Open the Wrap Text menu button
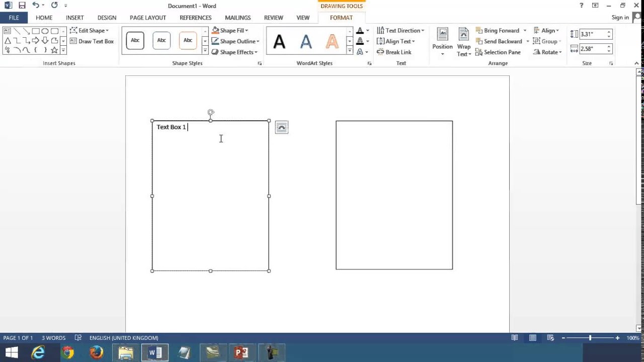The image size is (644, 362). point(464,42)
